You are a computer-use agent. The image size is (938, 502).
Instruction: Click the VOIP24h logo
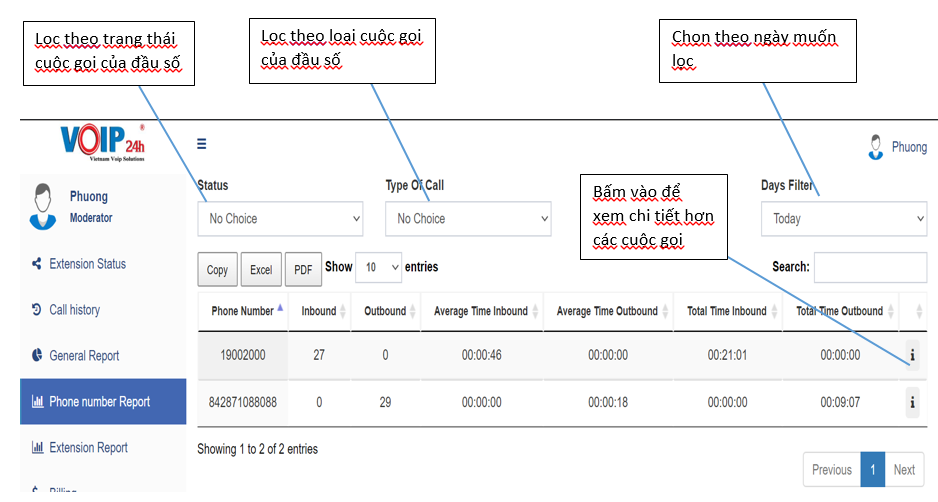point(102,143)
